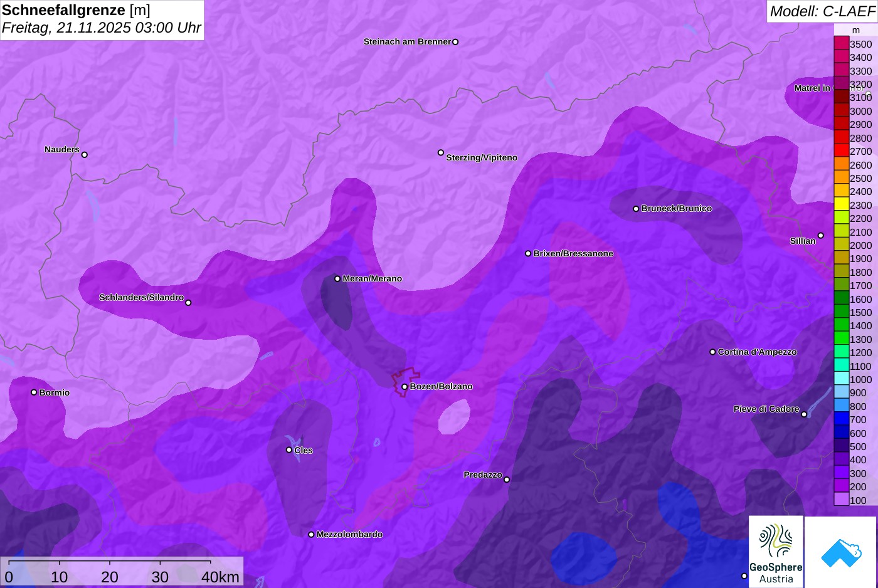This screenshot has height=588, width=878.
Task: Select the 1000 m cyan legend swatch
Action: [x=841, y=379]
